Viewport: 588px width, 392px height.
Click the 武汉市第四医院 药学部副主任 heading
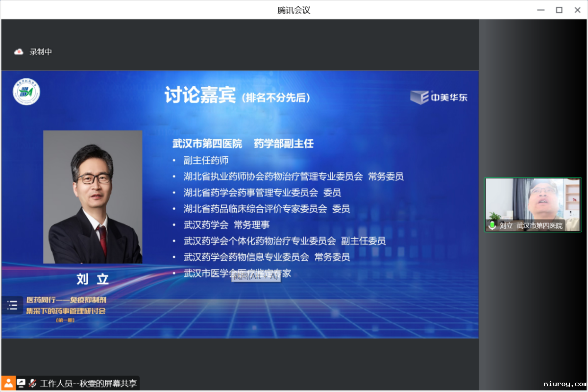(243, 144)
